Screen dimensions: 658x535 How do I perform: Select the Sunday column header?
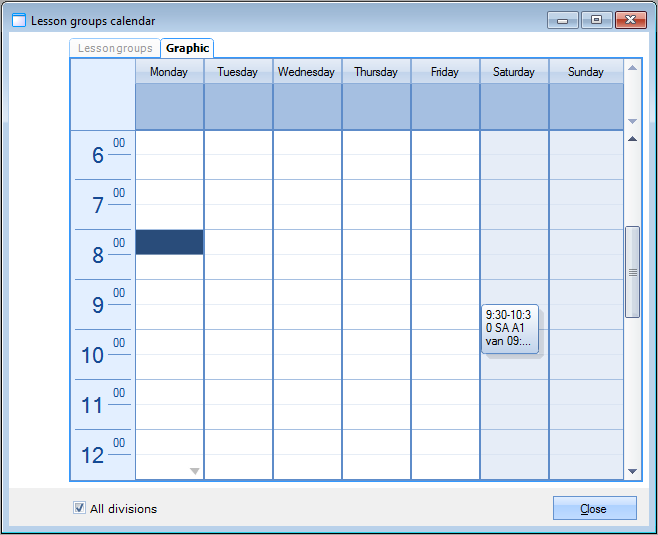586,72
